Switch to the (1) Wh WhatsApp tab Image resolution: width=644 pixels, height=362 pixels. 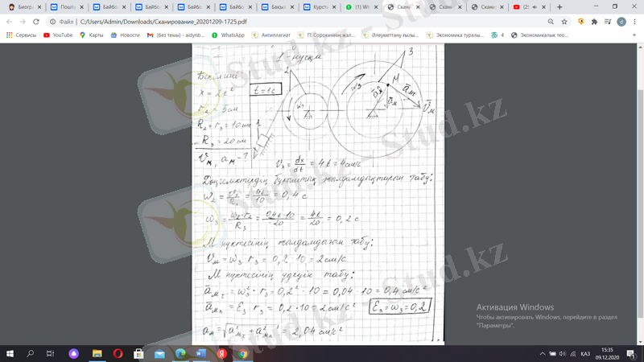tap(363, 7)
